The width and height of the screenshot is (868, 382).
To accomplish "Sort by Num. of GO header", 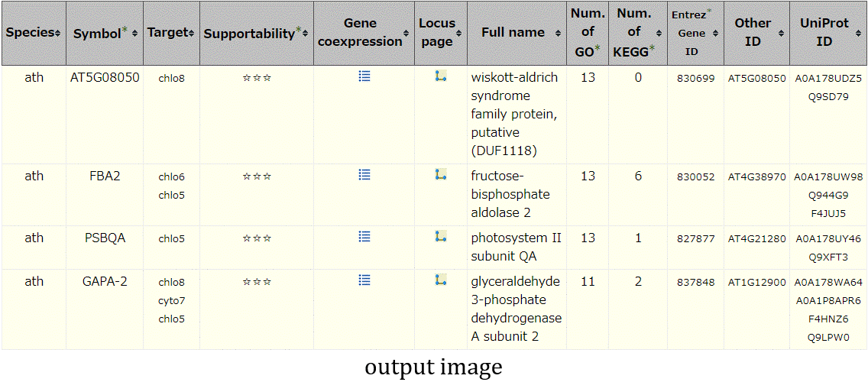I will [588, 33].
